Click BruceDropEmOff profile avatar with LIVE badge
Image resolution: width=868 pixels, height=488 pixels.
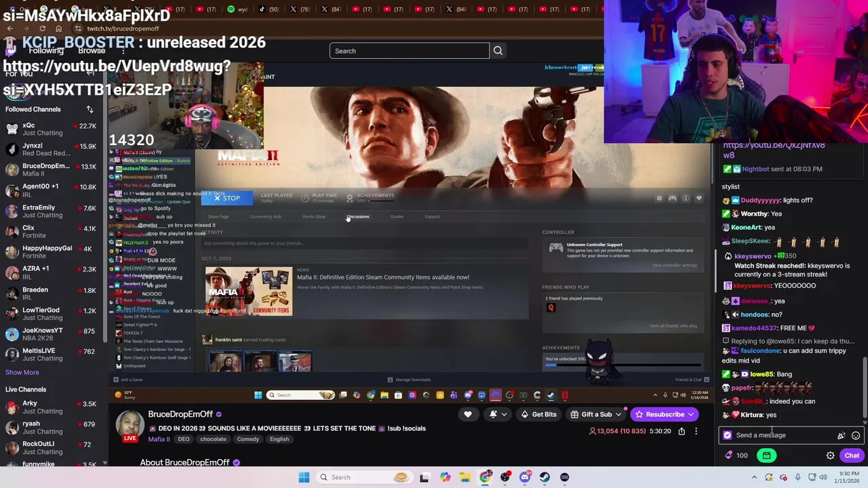[x=130, y=427]
